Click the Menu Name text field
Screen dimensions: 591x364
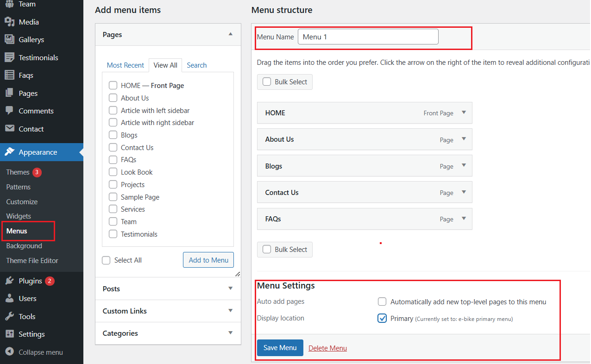coord(368,37)
